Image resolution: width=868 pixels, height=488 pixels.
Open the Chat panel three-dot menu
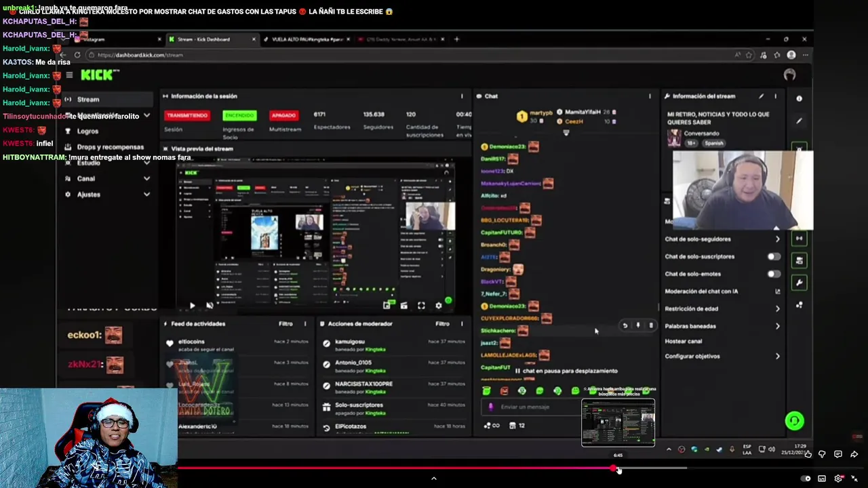click(650, 96)
